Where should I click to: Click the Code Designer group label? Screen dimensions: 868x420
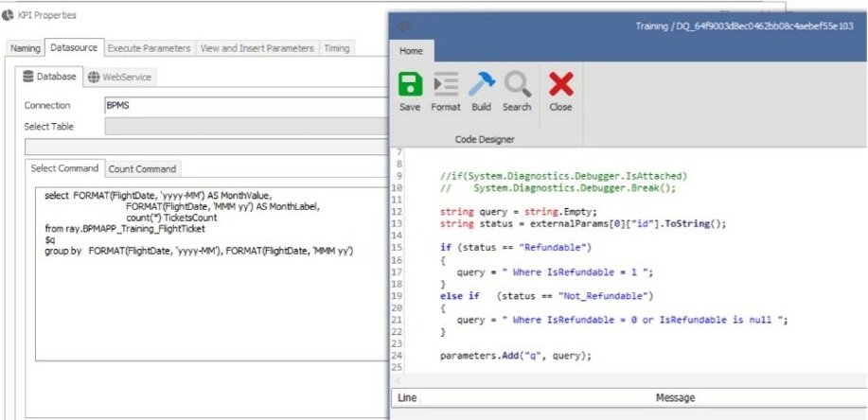tap(485, 139)
